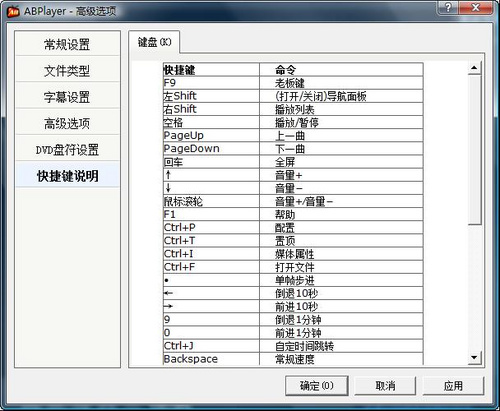Select the 鼠标滚轮 shortcut cell

coord(211,201)
